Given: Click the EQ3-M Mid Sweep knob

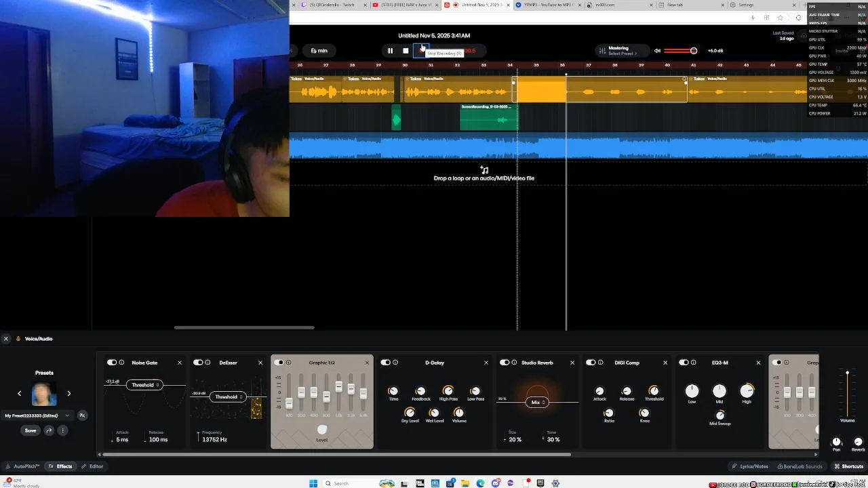Looking at the screenshot, I should [720, 415].
